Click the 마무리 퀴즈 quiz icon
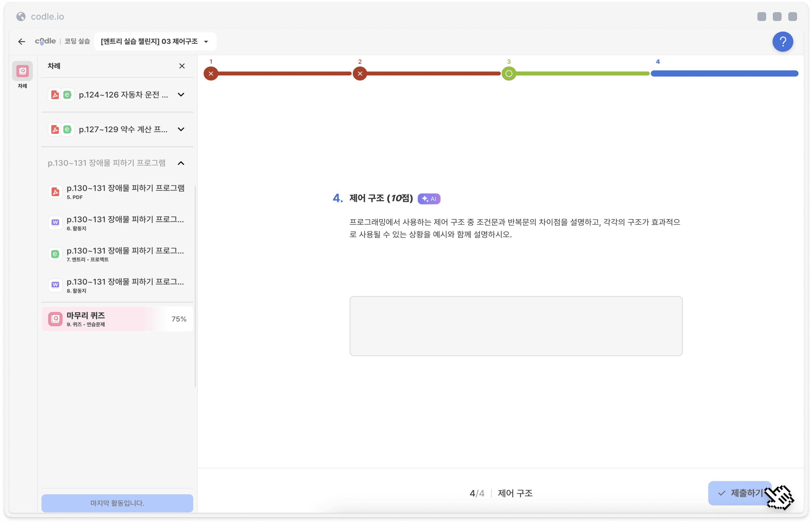The width and height of the screenshot is (812, 523). coord(55,319)
